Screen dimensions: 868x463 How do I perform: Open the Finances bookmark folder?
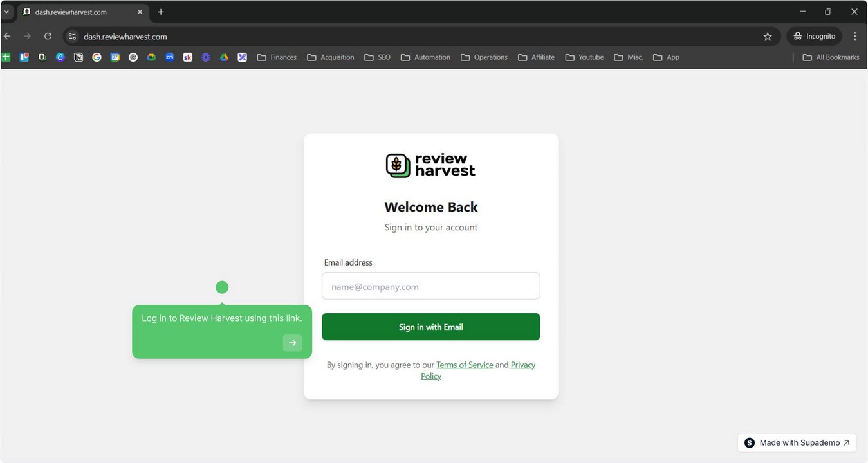[x=277, y=57]
